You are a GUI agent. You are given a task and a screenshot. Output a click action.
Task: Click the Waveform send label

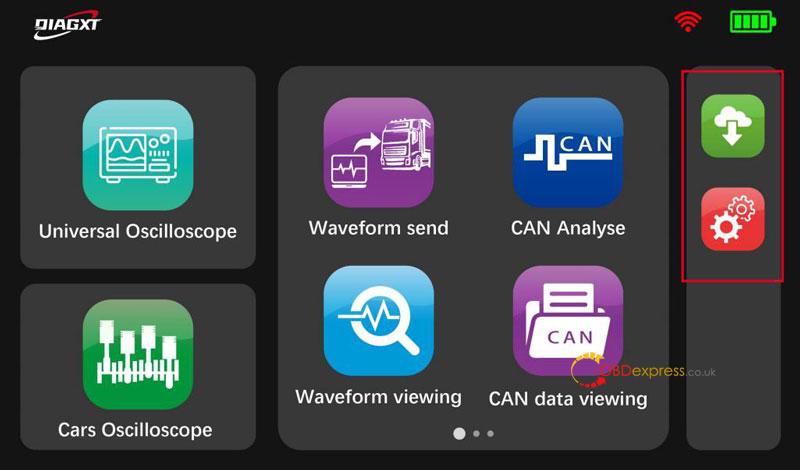click(x=379, y=228)
